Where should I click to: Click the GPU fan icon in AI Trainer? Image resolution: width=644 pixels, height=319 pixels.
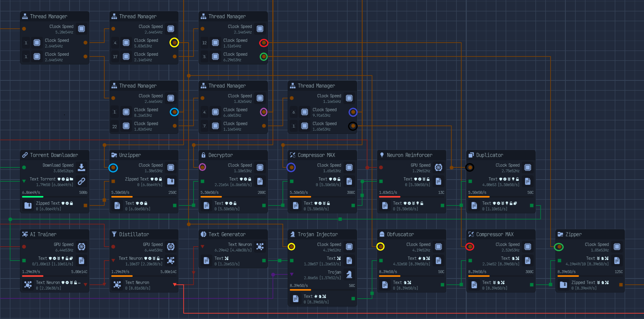82,247
